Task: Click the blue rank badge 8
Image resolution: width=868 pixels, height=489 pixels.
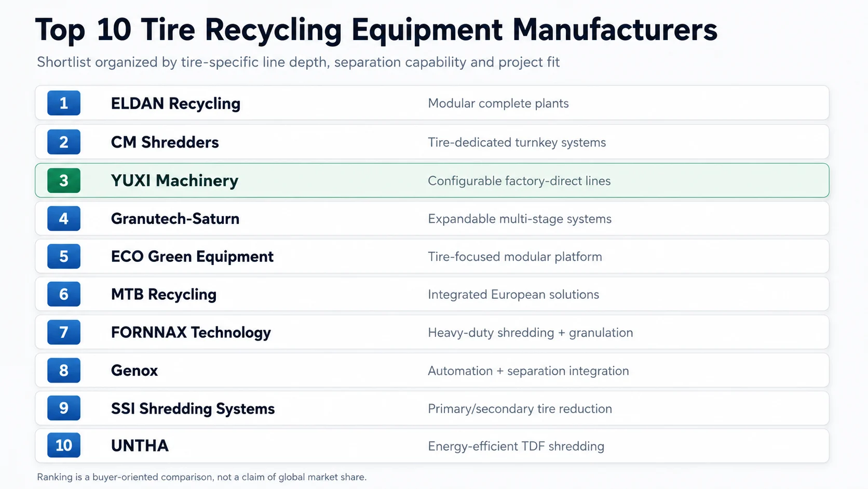Action: coord(64,370)
